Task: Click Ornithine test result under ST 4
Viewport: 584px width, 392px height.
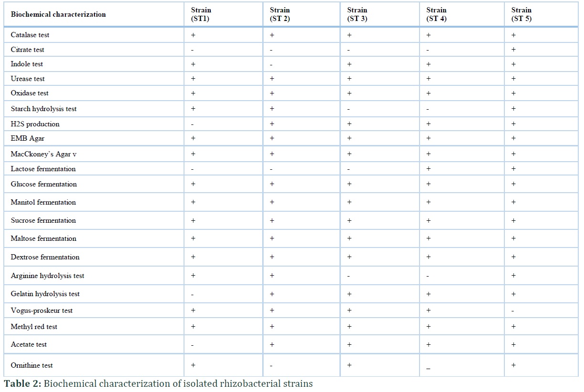Action: tap(428, 367)
